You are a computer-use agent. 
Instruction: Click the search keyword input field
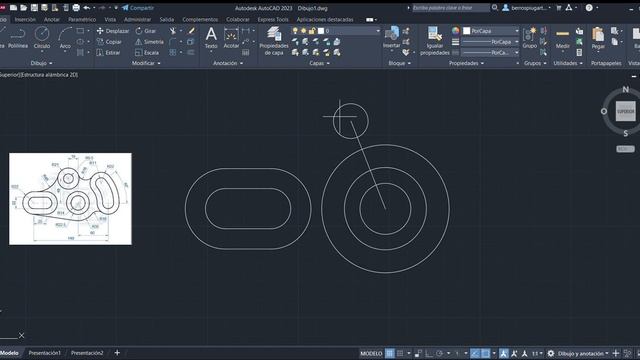tap(451, 7)
